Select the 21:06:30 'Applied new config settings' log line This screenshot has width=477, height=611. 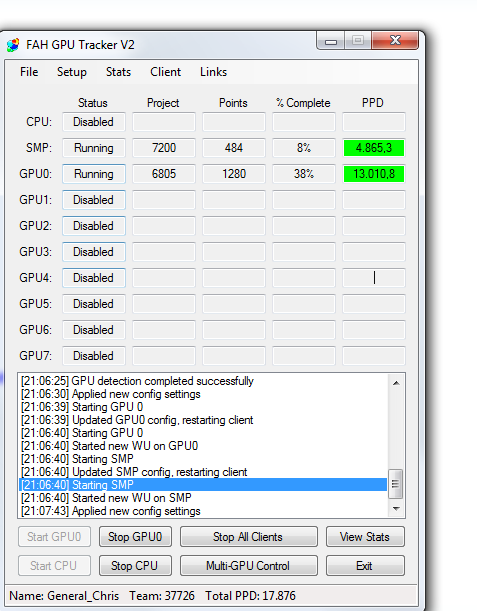(x=203, y=394)
